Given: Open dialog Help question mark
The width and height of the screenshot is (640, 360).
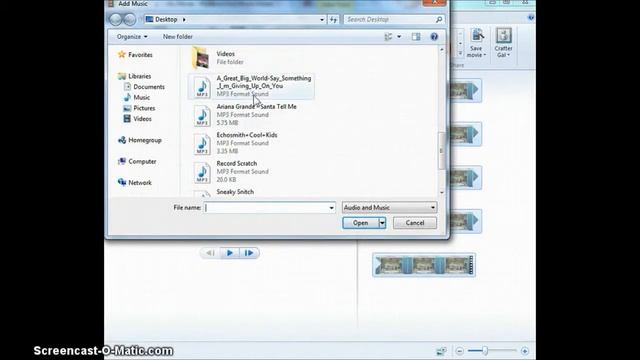Looking at the screenshot, I should [434, 37].
